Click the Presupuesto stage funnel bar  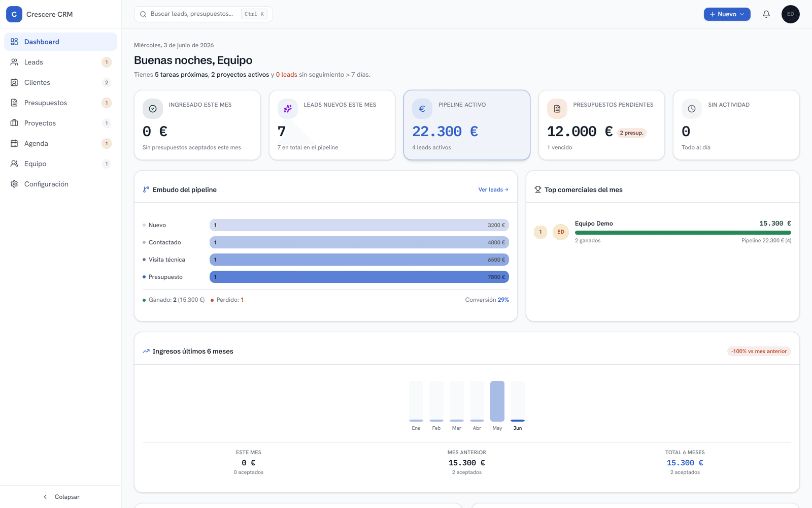click(359, 277)
